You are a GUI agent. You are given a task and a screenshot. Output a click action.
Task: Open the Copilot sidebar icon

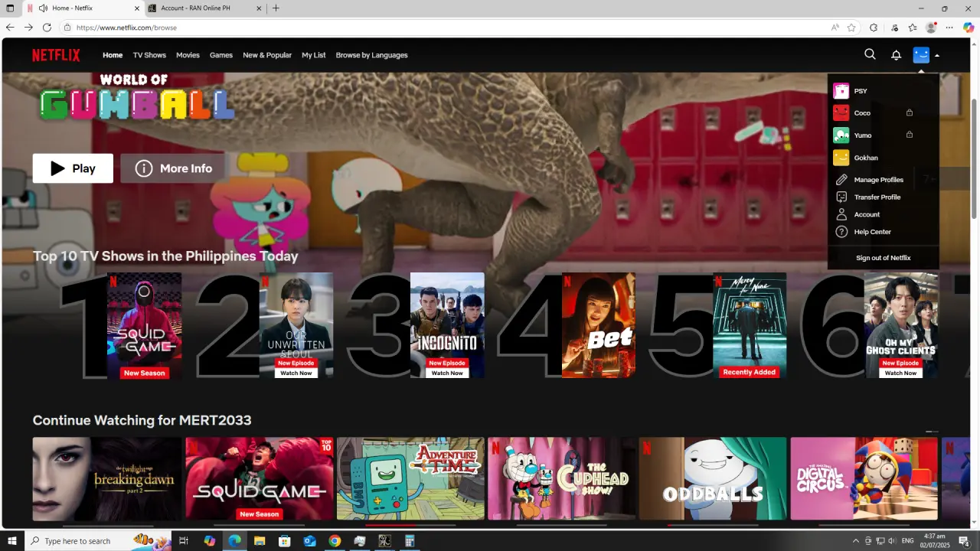click(969, 28)
